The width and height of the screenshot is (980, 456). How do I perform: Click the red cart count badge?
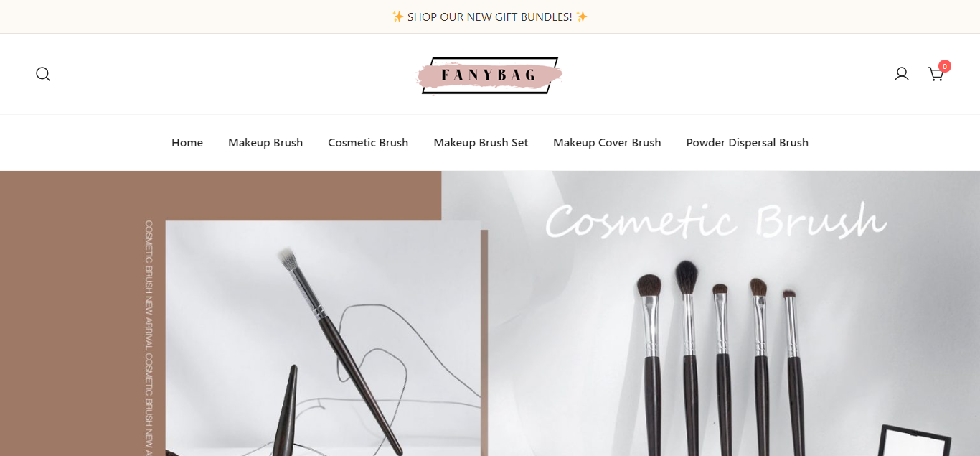945,66
